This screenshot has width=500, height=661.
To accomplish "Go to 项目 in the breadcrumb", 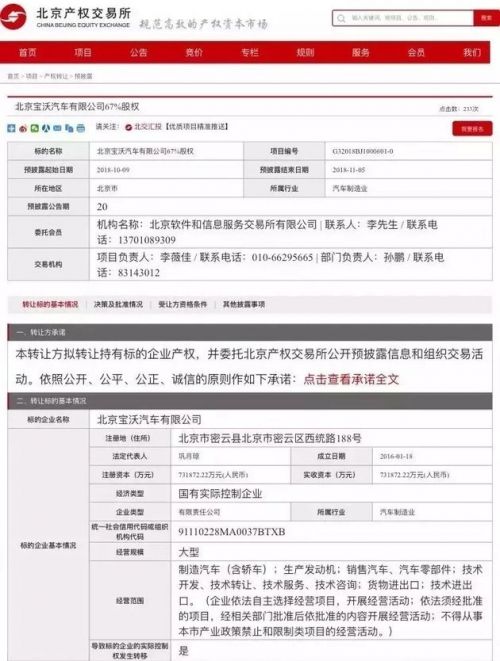I will coord(31,76).
